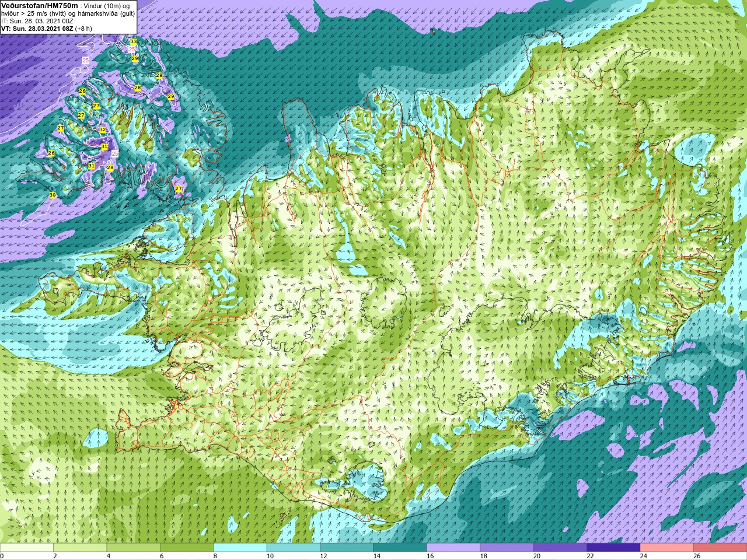Click the bold "VT: Sun. 28.03.2021 08Z" valid time
Viewport: 747px width, 560px height.
tap(37, 28)
